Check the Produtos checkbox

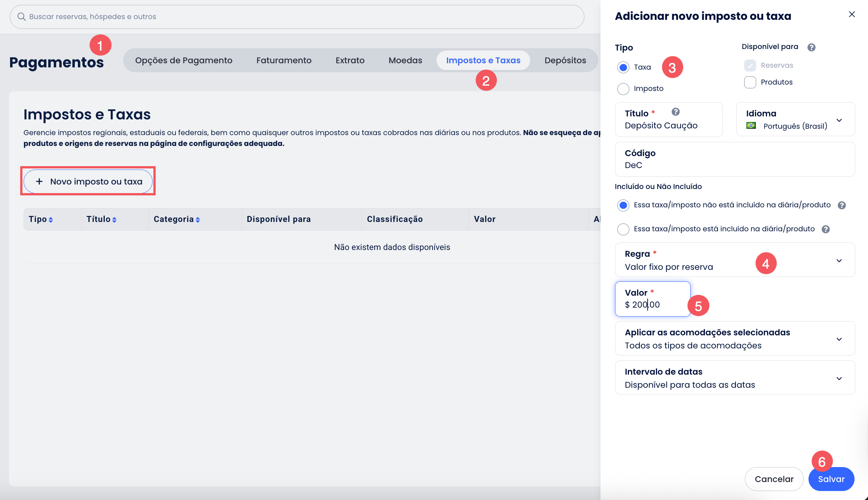[x=750, y=82]
